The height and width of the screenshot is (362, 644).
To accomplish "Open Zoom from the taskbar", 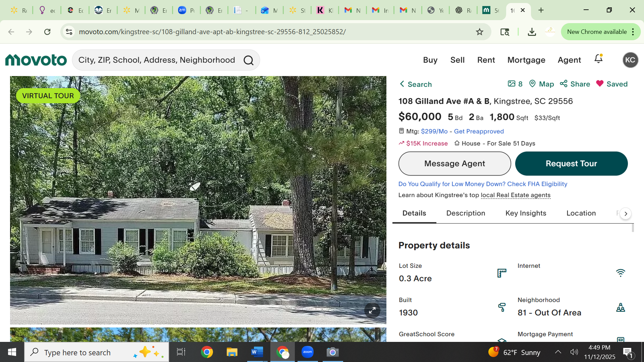I will 308,352.
